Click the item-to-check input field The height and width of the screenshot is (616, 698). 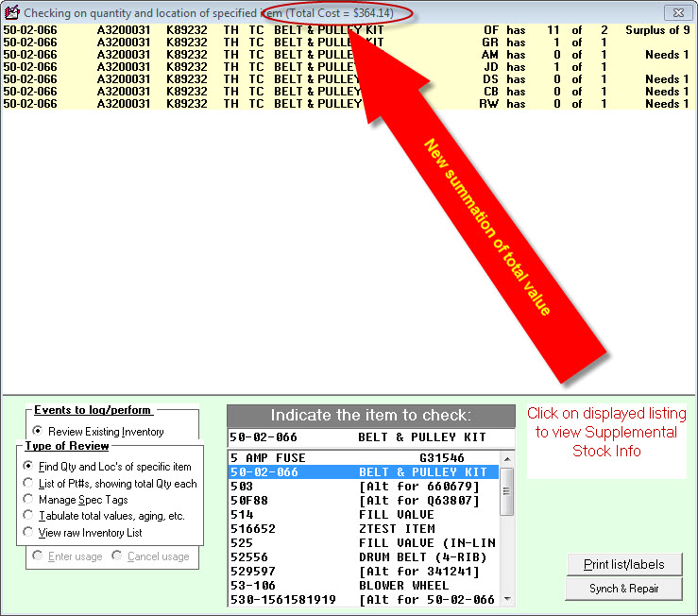click(x=371, y=438)
